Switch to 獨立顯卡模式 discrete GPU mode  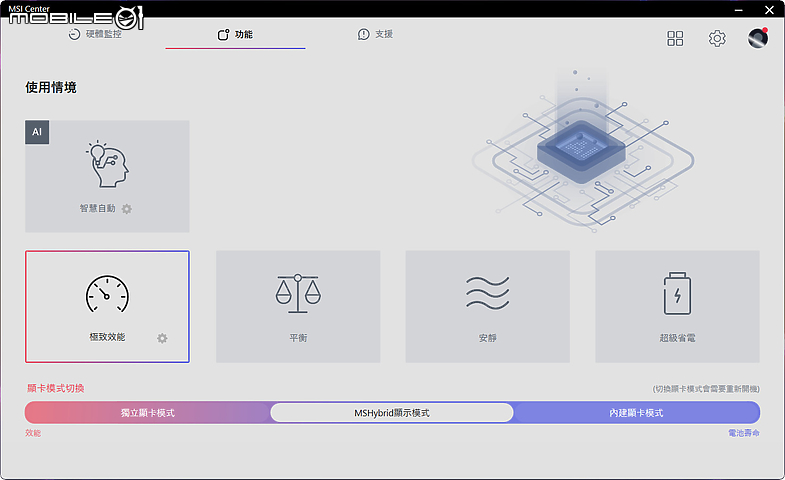click(x=148, y=413)
